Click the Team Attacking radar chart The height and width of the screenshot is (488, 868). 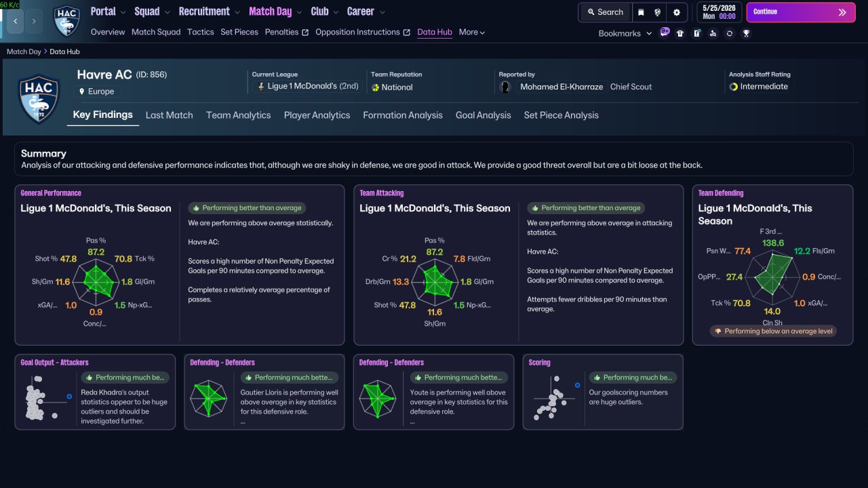[435, 281]
